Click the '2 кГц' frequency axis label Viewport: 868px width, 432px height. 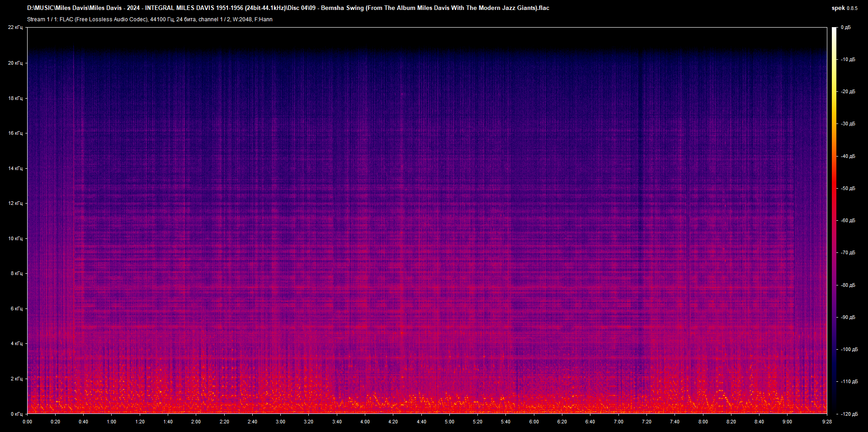point(17,379)
